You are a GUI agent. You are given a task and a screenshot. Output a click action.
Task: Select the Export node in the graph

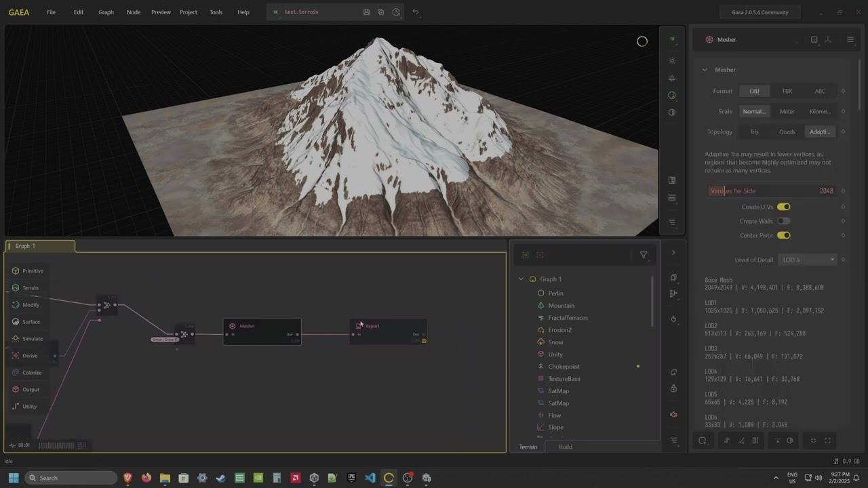(x=389, y=331)
